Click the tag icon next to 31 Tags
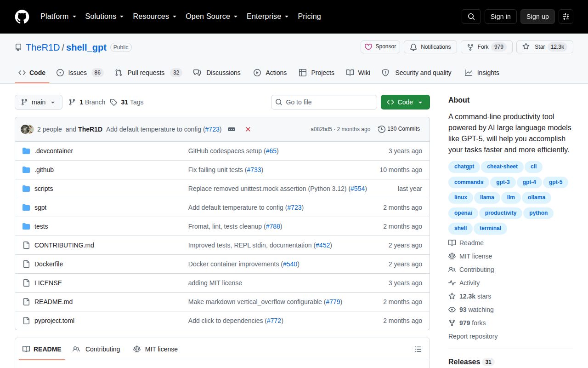 (x=113, y=102)
